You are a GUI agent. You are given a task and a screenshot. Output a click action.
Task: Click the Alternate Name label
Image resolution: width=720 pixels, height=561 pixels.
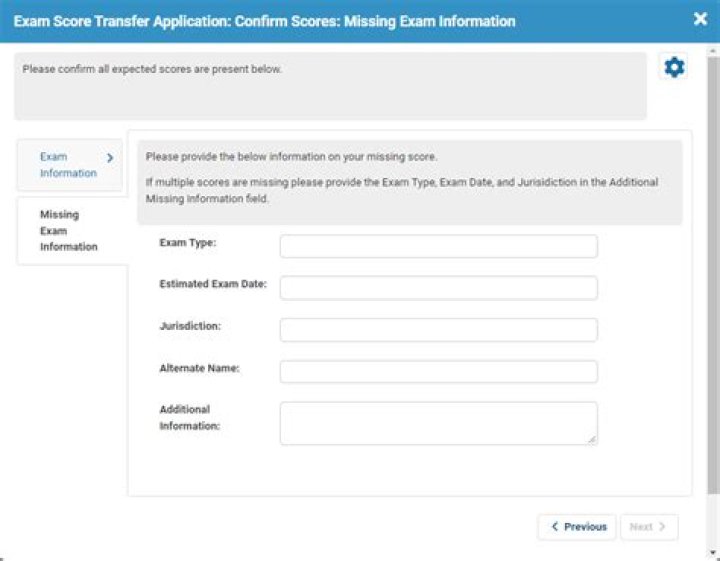pos(199,369)
